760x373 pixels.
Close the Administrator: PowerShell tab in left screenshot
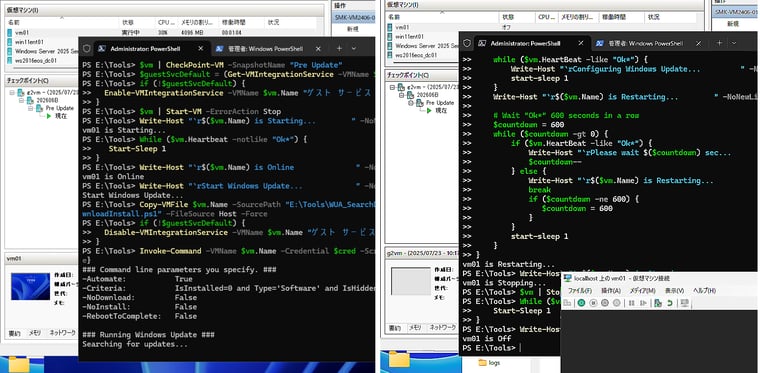click(x=201, y=48)
